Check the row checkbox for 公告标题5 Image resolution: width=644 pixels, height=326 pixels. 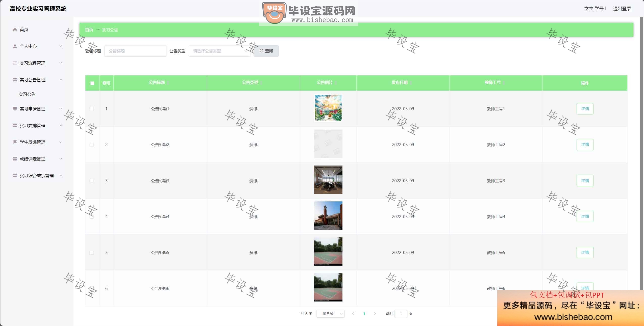92,253
